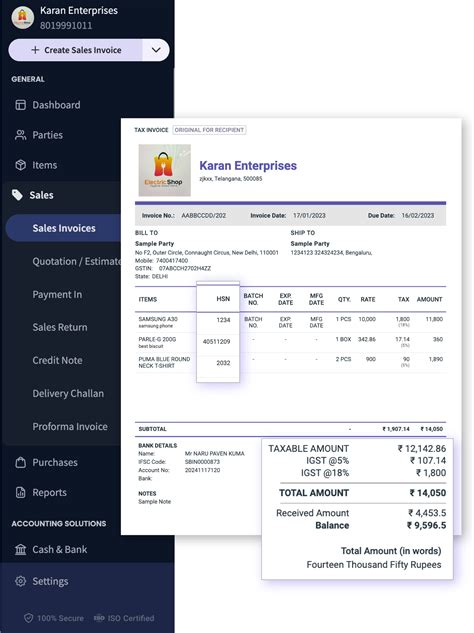Open the Proforma Invoice page
474x633 pixels.
click(x=70, y=427)
